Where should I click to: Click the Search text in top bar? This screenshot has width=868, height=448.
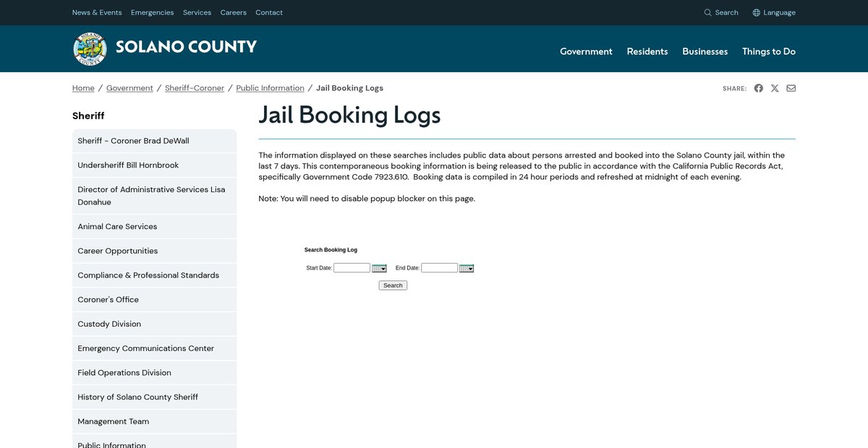click(x=726, y=12)
